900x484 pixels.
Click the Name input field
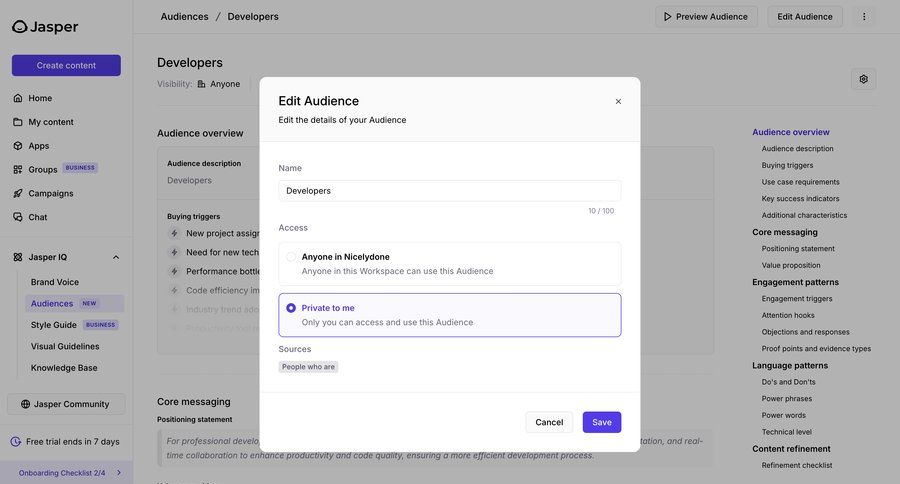pos(449,191)
